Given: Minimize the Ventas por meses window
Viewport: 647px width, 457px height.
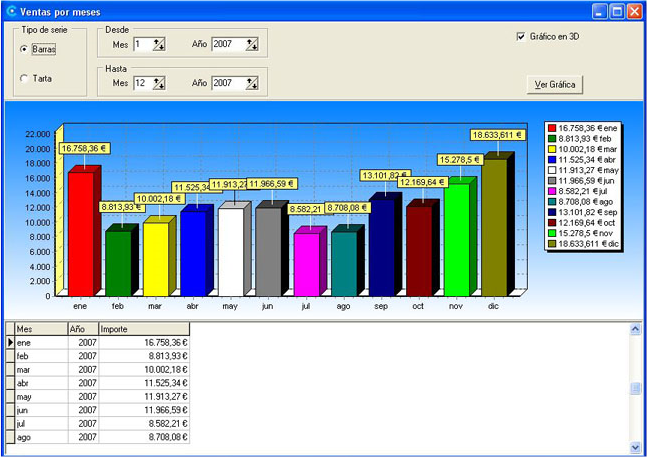Looking at the screenshot, I should click(x=600, y=12).
